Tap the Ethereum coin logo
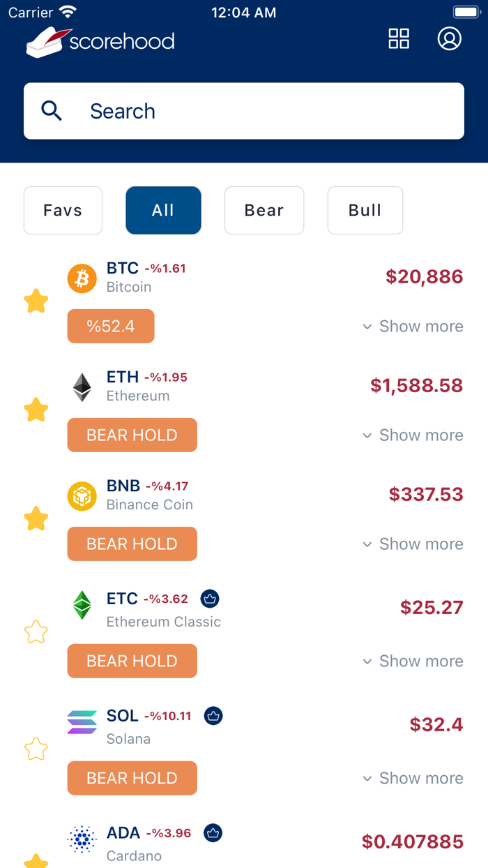 click(82, 387)
